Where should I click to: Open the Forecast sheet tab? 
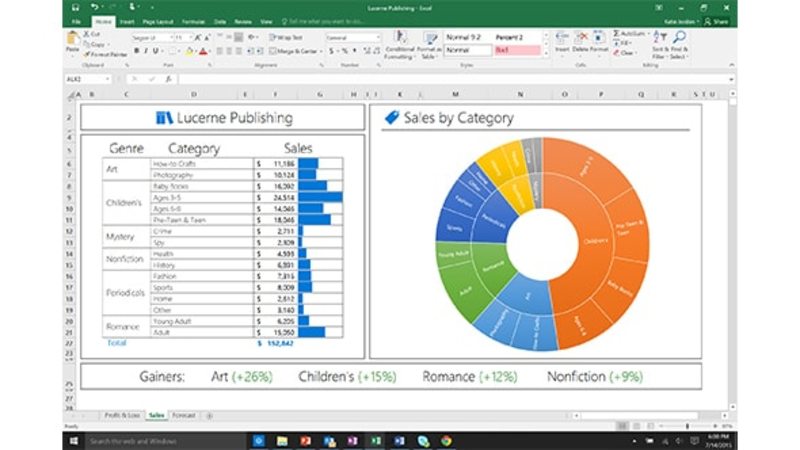coord(184,415)
